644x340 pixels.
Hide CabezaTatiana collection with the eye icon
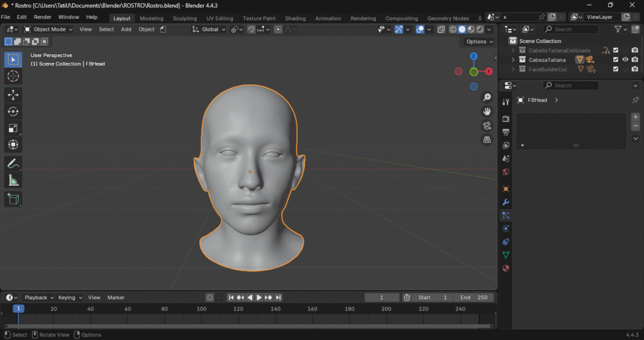click(x=625, y=60)
